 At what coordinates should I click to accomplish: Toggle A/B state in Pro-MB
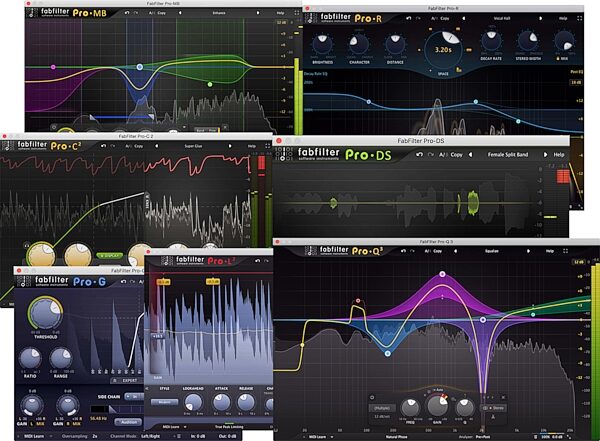(152, 13)
